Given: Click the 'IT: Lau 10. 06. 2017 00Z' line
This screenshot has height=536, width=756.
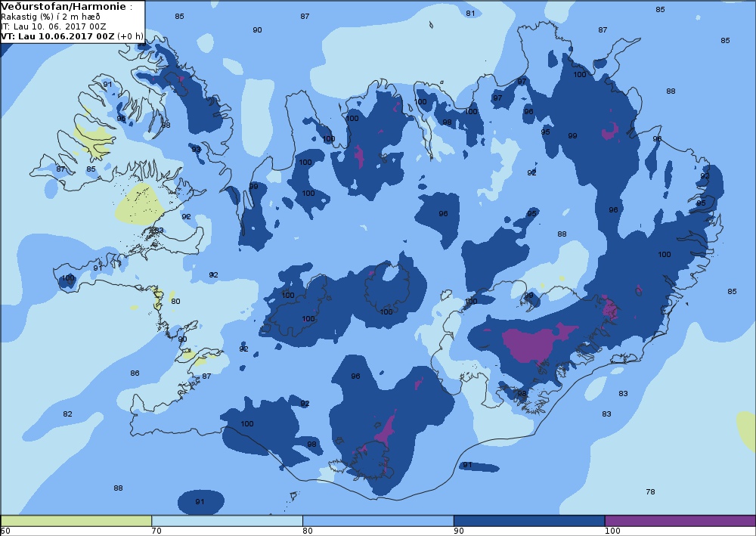Looking at the screenshot, I should 54,26.
